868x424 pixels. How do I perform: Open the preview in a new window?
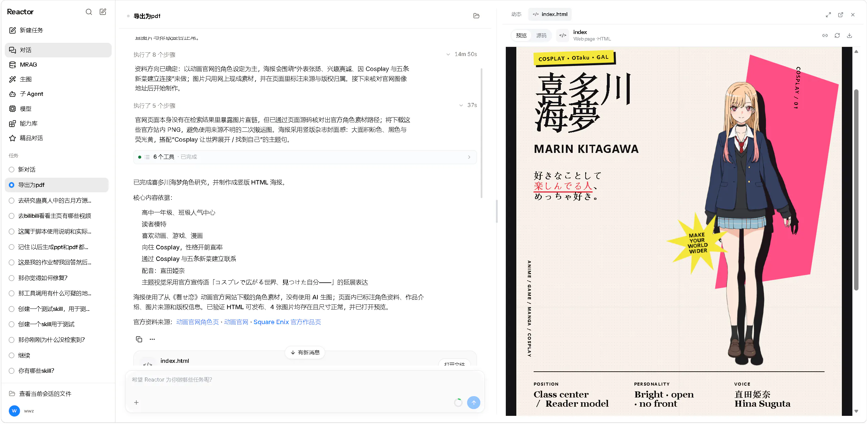tap(841, 15)
